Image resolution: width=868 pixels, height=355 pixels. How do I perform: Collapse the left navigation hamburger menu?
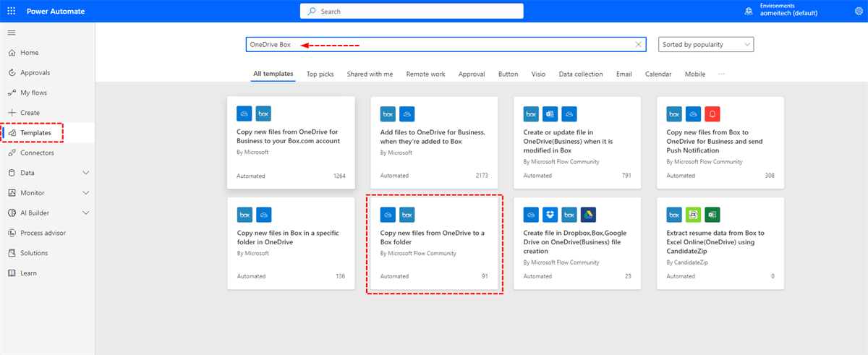[x=11, y=33]
